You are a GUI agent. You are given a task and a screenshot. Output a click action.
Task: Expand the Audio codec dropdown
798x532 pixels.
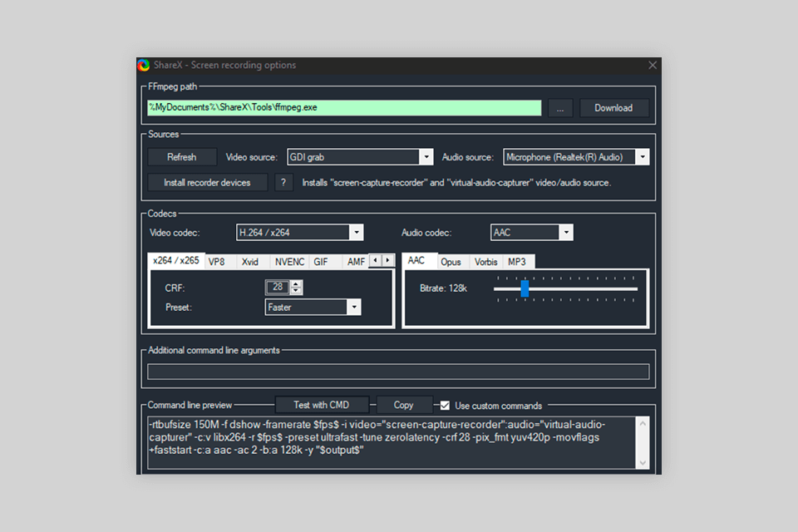click(532, 232)
